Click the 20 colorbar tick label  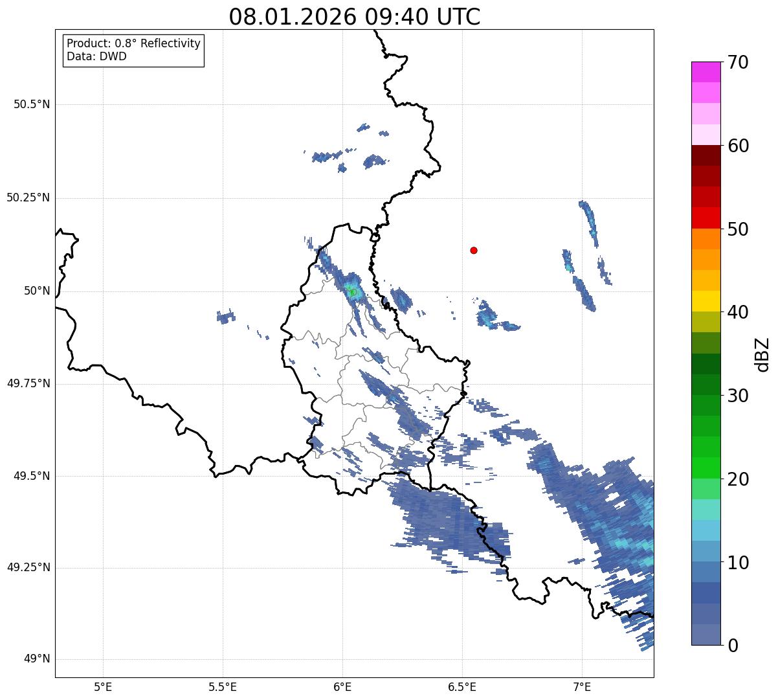738,479
